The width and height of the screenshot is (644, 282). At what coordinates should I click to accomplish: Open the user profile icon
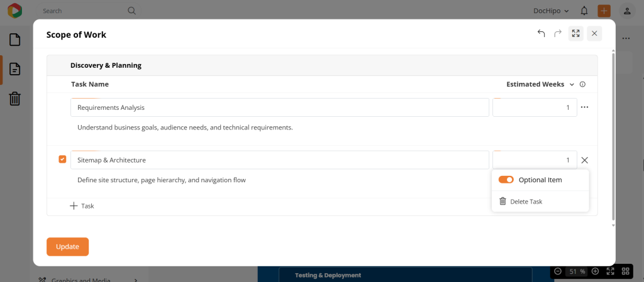(626, 11)
